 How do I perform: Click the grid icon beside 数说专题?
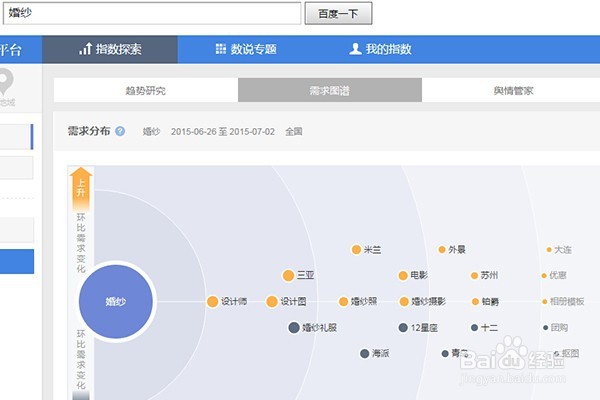(x=221, y=49)
